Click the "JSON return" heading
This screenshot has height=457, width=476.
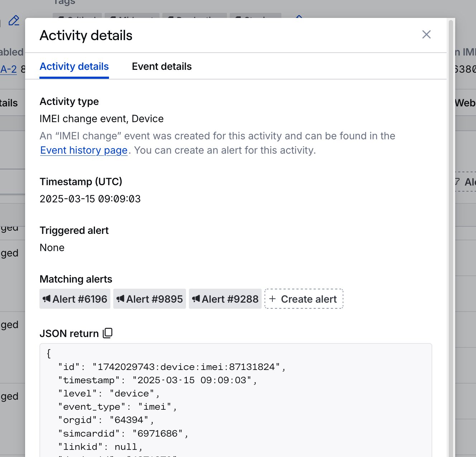(x=69, y=333)
